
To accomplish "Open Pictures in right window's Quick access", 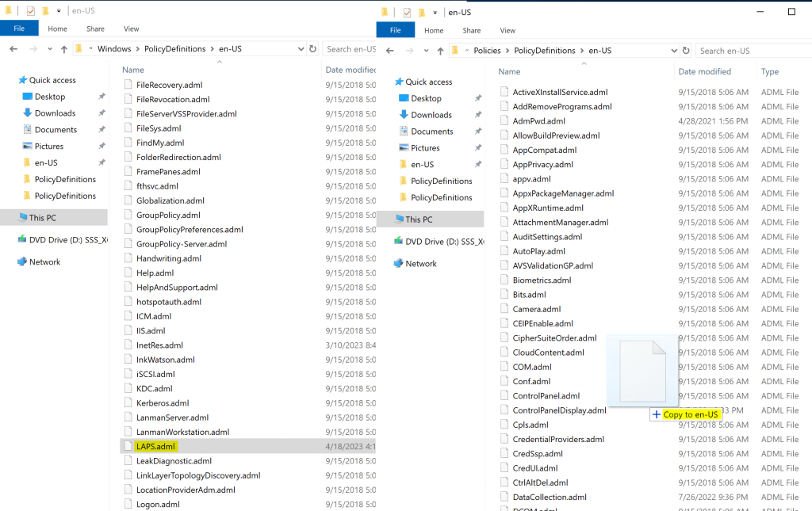I will point(425,148).
